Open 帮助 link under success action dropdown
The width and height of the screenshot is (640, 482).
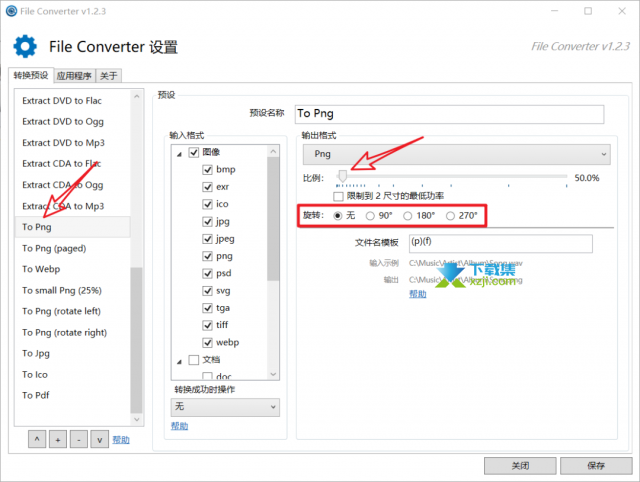click(180, 426)
